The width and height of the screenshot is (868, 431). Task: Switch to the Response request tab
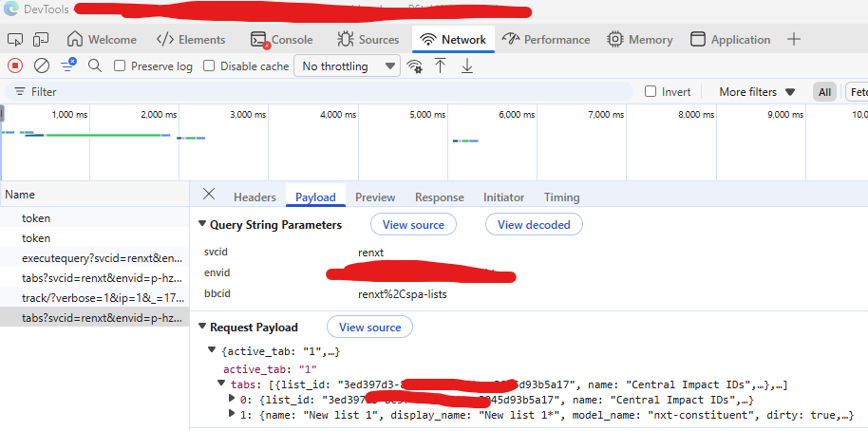click(440, 197)
